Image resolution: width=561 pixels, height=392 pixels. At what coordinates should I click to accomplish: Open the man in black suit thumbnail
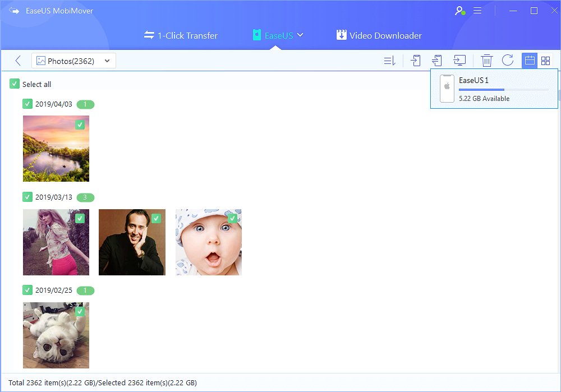point(132,242)
